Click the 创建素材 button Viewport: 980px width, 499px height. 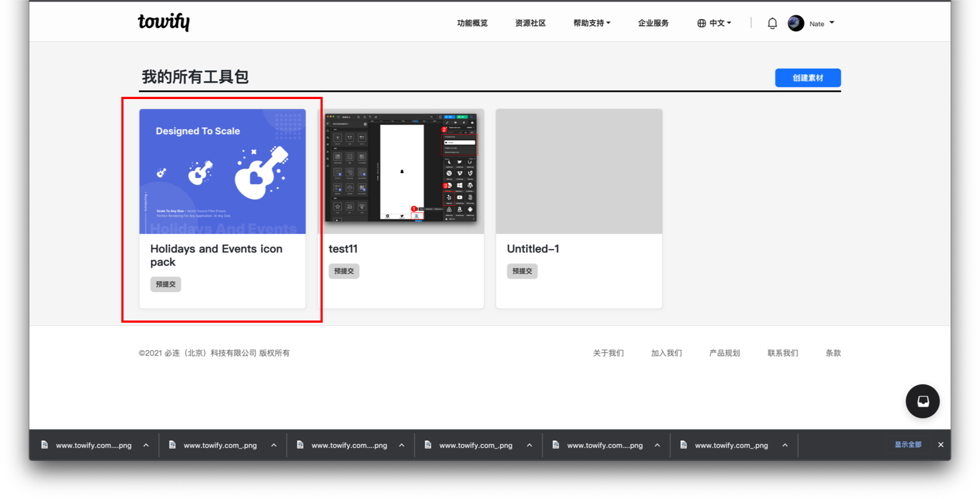tap(808, 77)
